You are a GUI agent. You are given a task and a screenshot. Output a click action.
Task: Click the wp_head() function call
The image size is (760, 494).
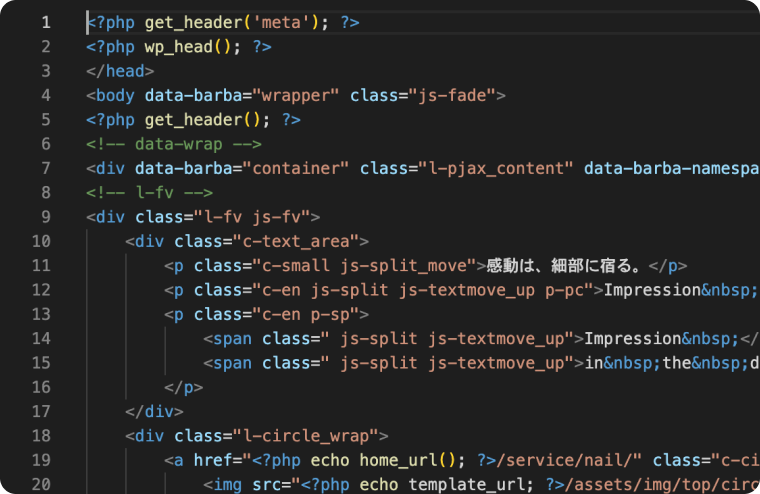point(188,47)
